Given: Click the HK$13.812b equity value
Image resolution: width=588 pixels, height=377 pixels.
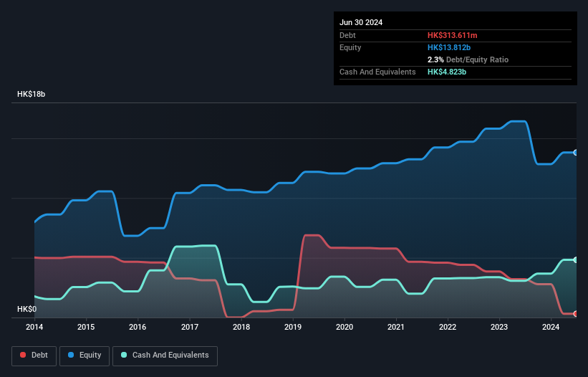Looking at the screenshot, I should pyautogui.click(x=449, y=47).
